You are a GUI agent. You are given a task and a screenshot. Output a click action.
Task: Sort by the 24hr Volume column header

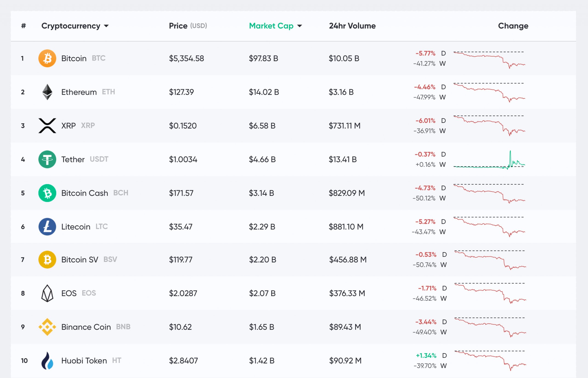coord(352,26)
